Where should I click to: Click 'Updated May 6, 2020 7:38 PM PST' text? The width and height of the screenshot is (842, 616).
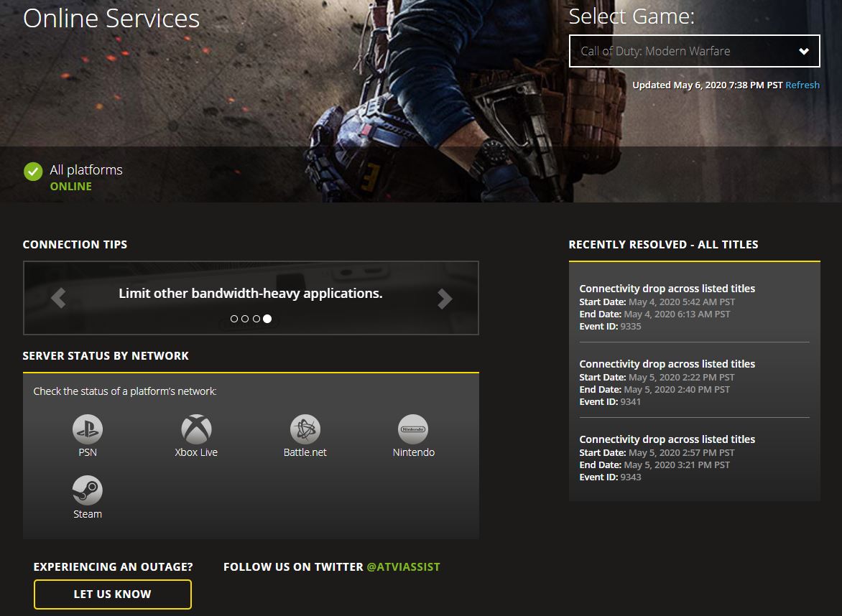(x=707, y=85)
